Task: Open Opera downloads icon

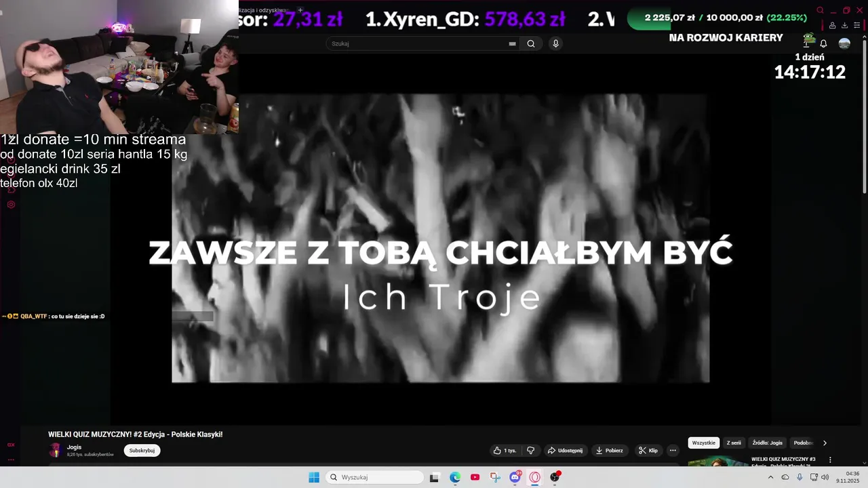Action: pos(844,26)
